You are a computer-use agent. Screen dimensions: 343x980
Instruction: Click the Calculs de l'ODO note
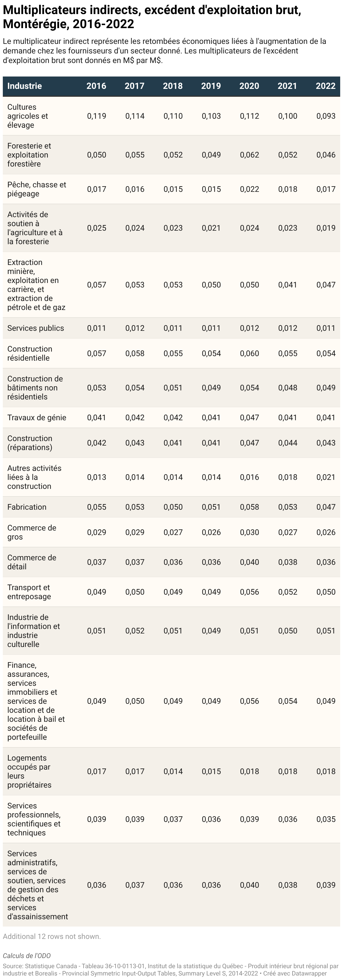point(27,956)
